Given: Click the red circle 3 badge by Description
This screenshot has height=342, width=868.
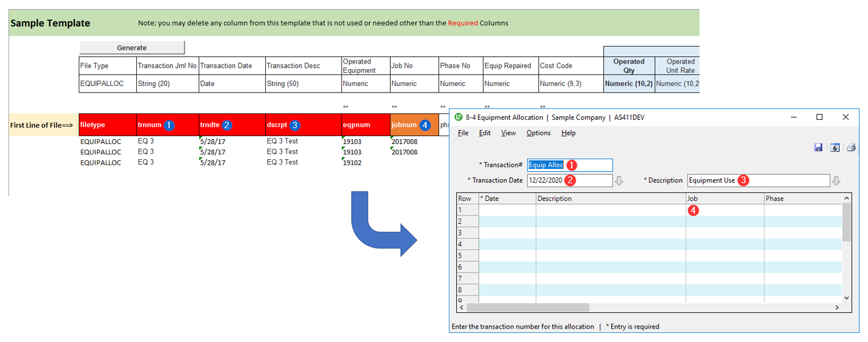Looking at the screenshot, I should [743, 180].
